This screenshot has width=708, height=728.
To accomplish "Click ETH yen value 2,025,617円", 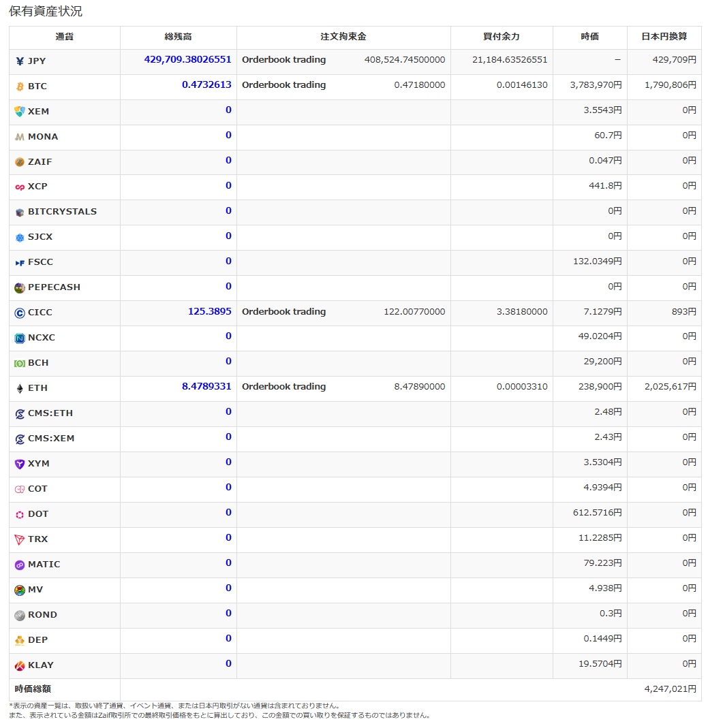I will click(671, 387).
